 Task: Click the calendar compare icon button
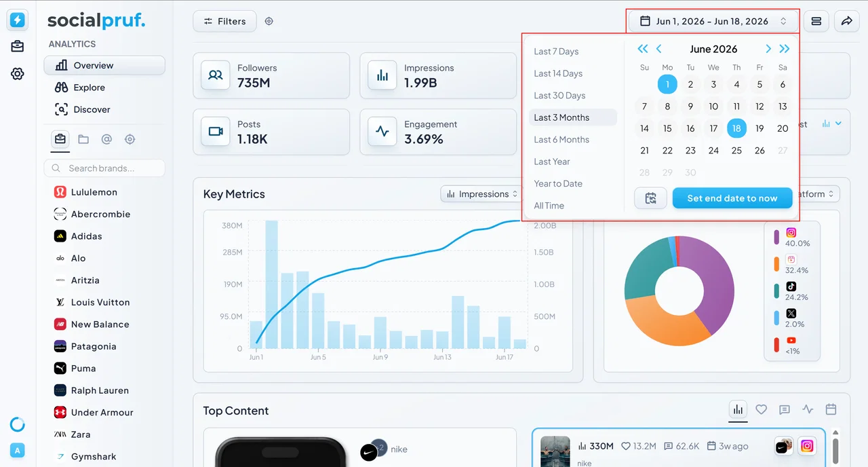pos(651,198)
